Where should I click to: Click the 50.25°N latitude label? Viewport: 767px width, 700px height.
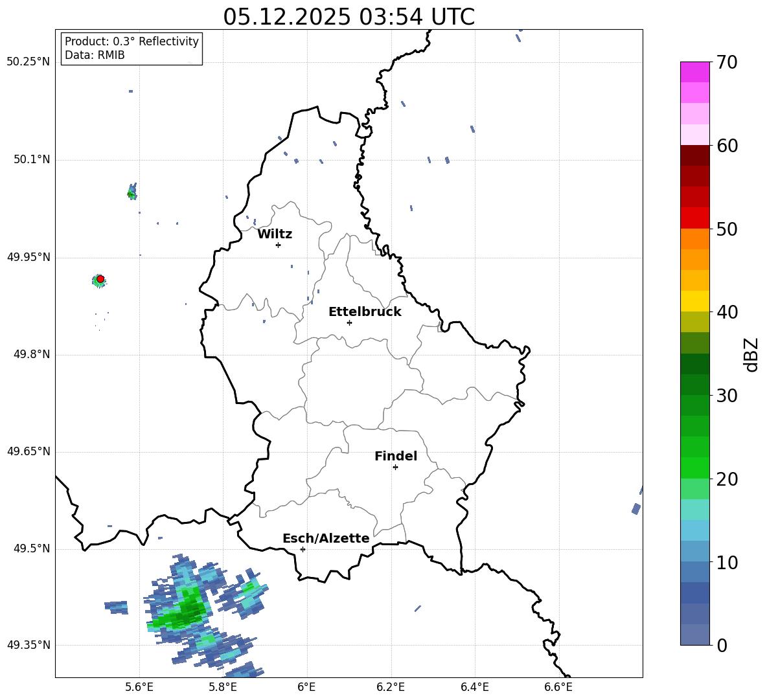coord(29,62)
